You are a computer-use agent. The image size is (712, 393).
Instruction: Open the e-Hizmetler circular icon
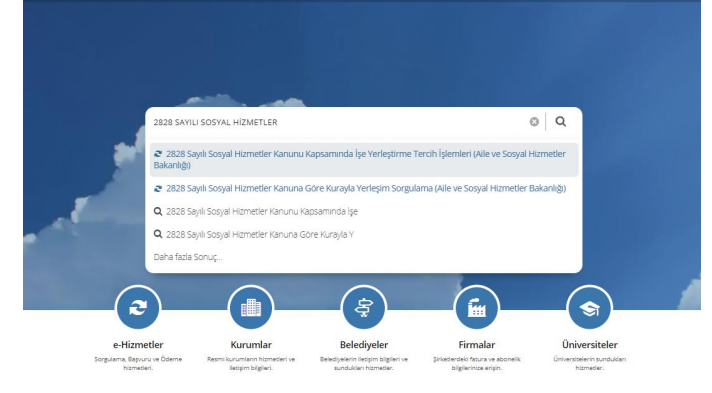pos(138,308)
